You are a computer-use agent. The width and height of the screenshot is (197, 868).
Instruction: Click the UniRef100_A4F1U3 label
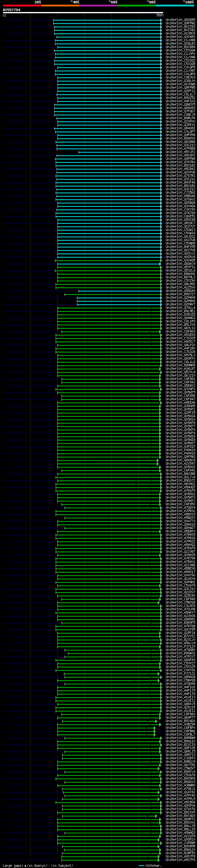coord(180,101)
